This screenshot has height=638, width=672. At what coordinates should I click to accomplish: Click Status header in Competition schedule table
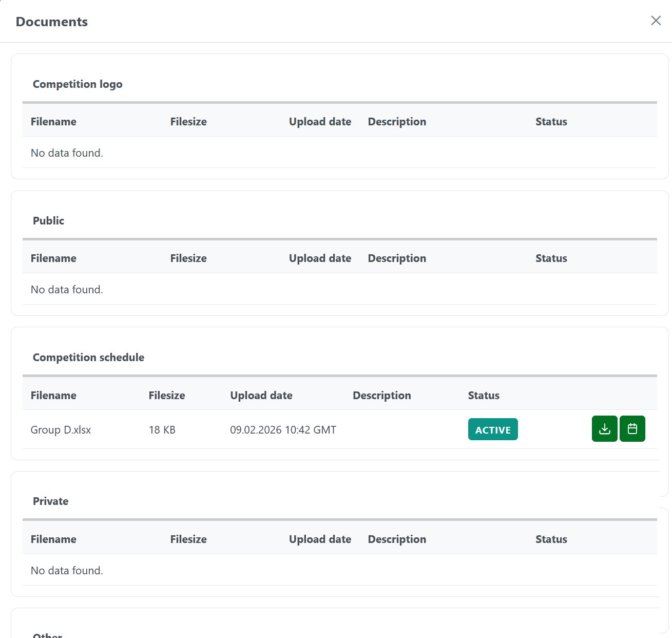point(484,396)
